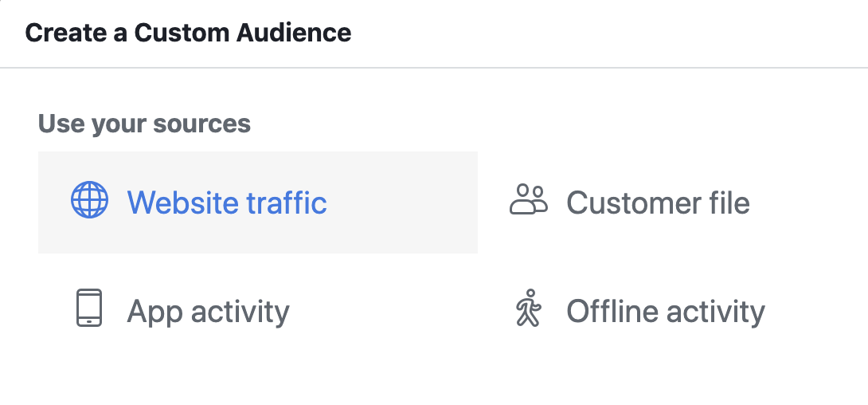Click the two-people Customer file icon
This screenshot has width=868, height=405.
pyautogui.click(x=529, y=201)
